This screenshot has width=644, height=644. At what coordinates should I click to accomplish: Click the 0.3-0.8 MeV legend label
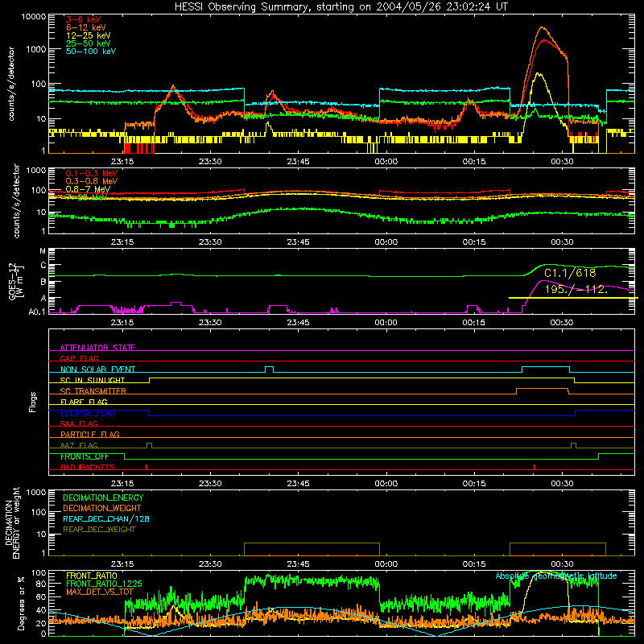click(92, 181)
